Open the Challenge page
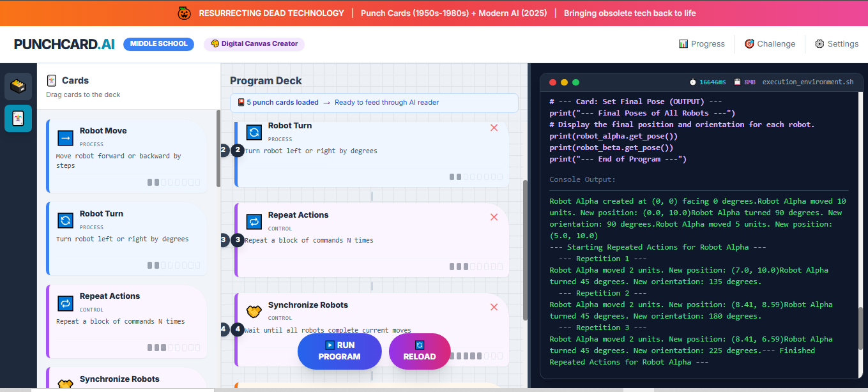Screen dimensions: 868x392 pyautogui.click(x=770, y=44)
